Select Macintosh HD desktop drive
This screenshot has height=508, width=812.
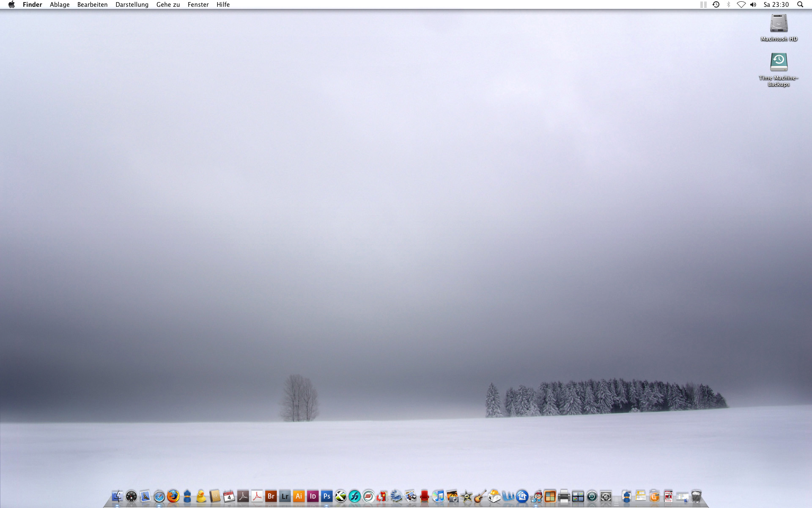(779, 28)
